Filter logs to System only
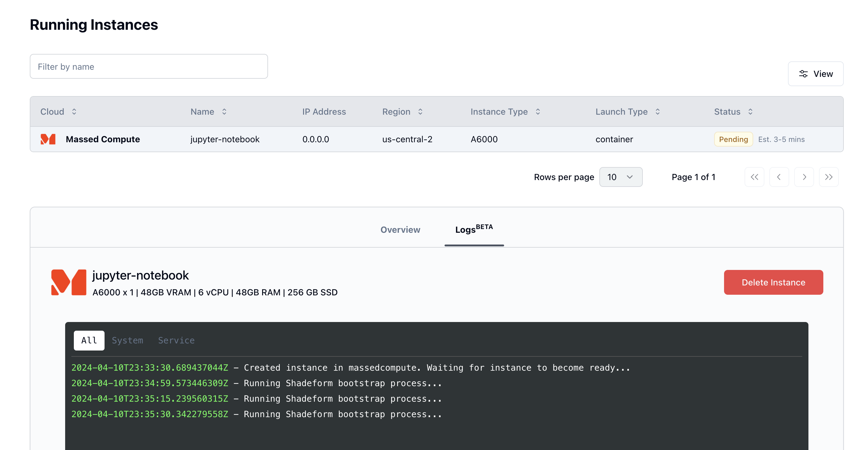868x450 pixels. coord(128,340)
